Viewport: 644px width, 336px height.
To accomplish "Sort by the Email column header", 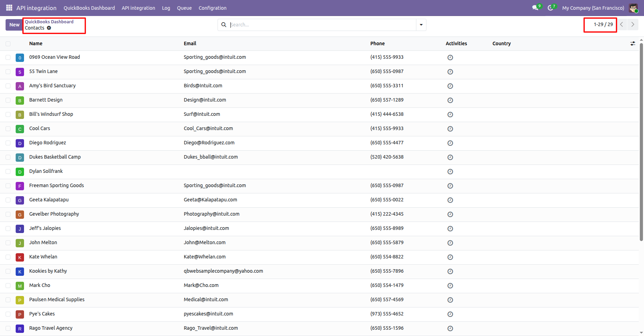I will coord(190,43).
